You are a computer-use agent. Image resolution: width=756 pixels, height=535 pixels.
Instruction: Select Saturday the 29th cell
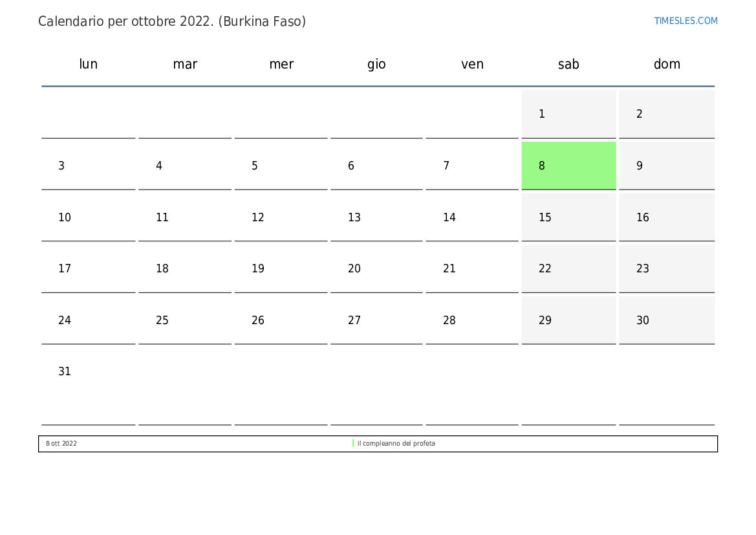(568, 320)
